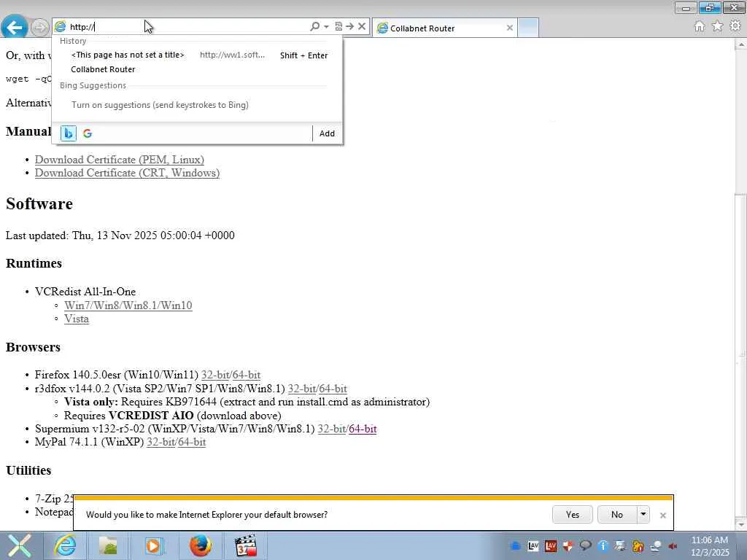747x560 pixels.
Task: Download Firefox 140.5.0esr 32-bit
Action: 215,375
